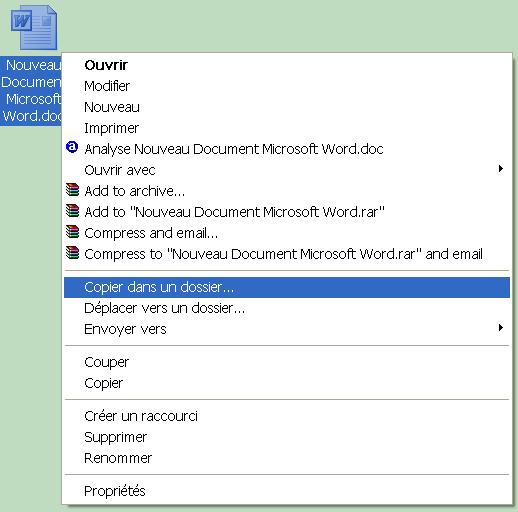The image size is (518, 512).
Task: Click the WinRAR icon beside Add to archive
Action: 72,190
